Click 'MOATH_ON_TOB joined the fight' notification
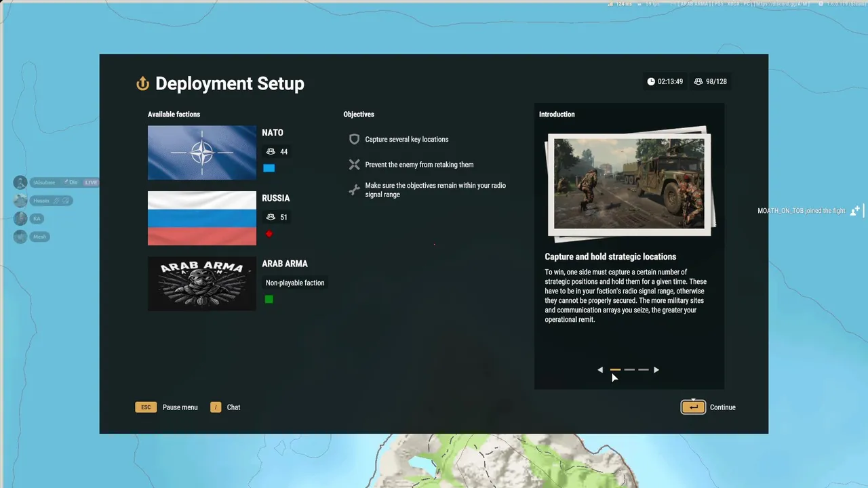The width and height of the screenshot is (868, 488). [802, 211]
